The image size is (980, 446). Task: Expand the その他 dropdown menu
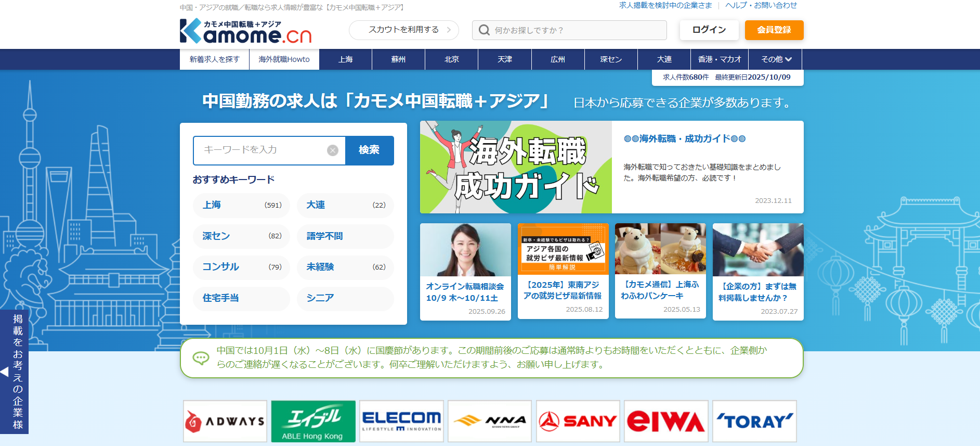coord(776,59)
